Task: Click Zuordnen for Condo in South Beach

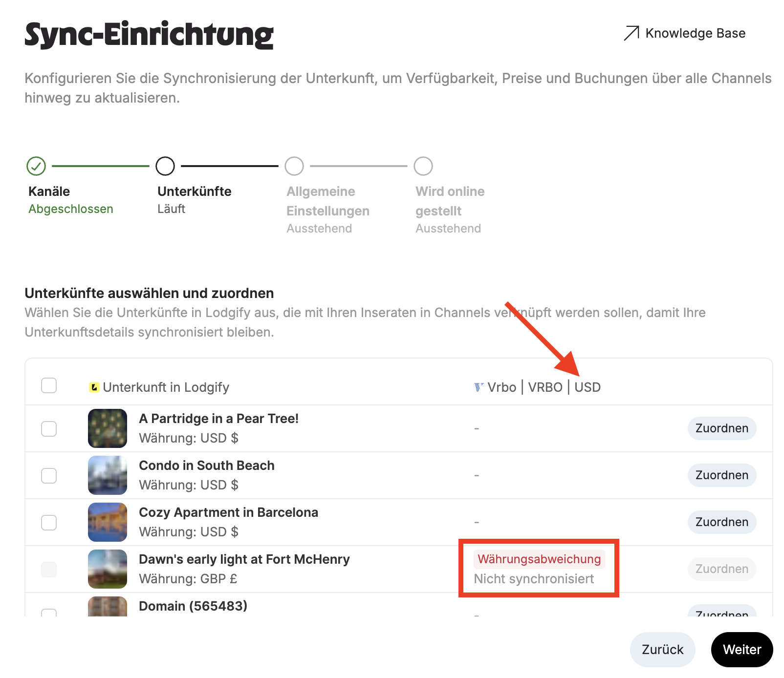Action: coord(722,475)
